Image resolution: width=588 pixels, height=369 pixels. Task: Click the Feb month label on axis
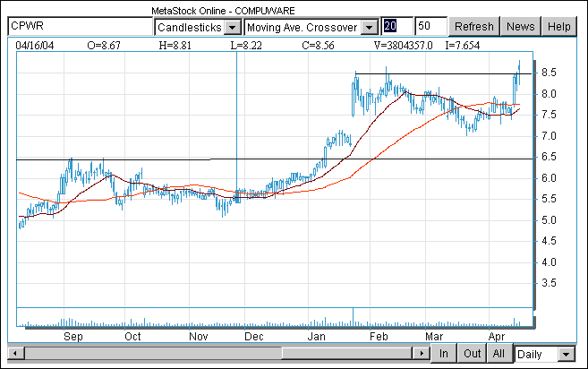click(x=379, y=337)
